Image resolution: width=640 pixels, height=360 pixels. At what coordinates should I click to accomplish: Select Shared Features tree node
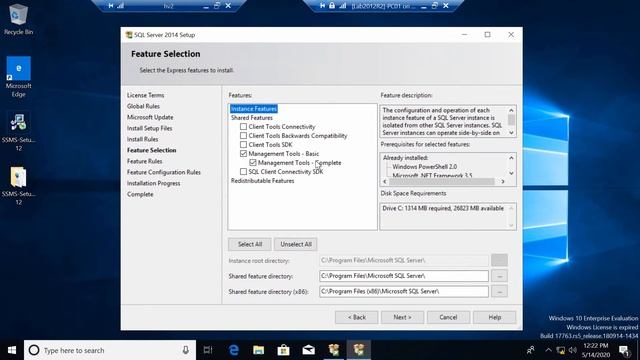251,118
